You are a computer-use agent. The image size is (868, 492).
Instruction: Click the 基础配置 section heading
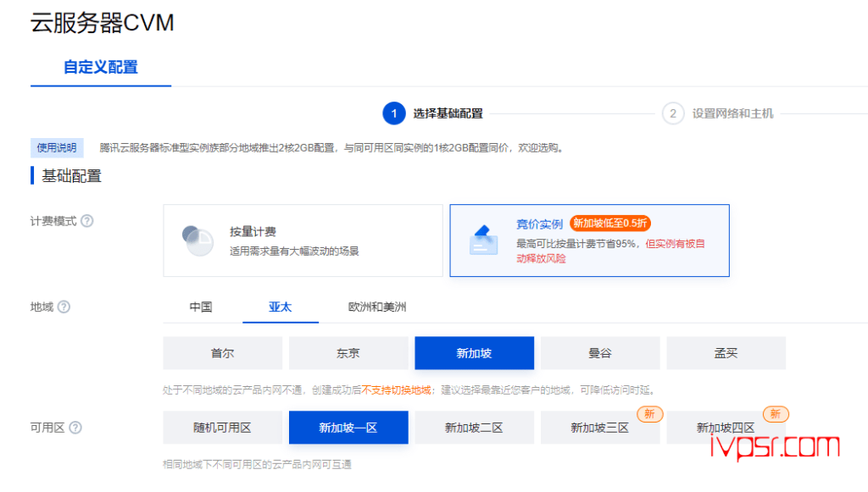(x=71, y=176)
